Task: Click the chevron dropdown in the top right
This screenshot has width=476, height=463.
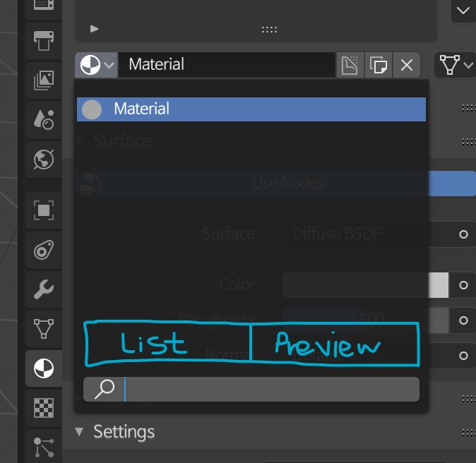Action: point(463,11)
